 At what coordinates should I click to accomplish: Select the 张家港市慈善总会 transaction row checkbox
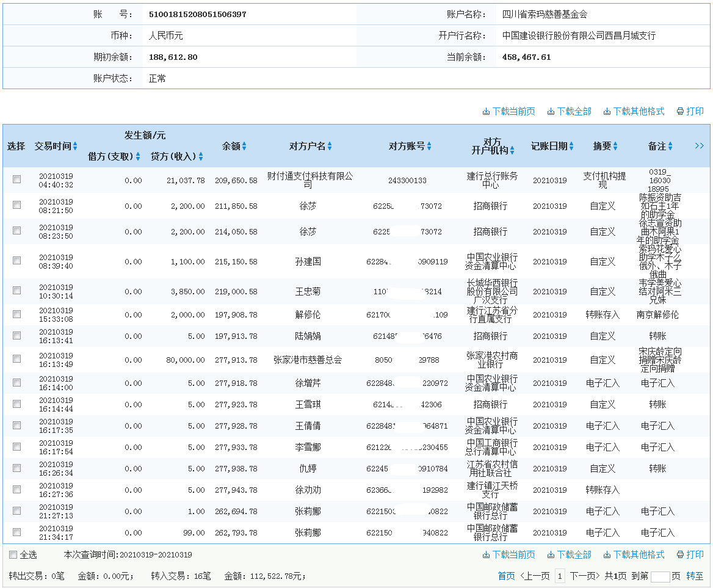coord(16,359)
